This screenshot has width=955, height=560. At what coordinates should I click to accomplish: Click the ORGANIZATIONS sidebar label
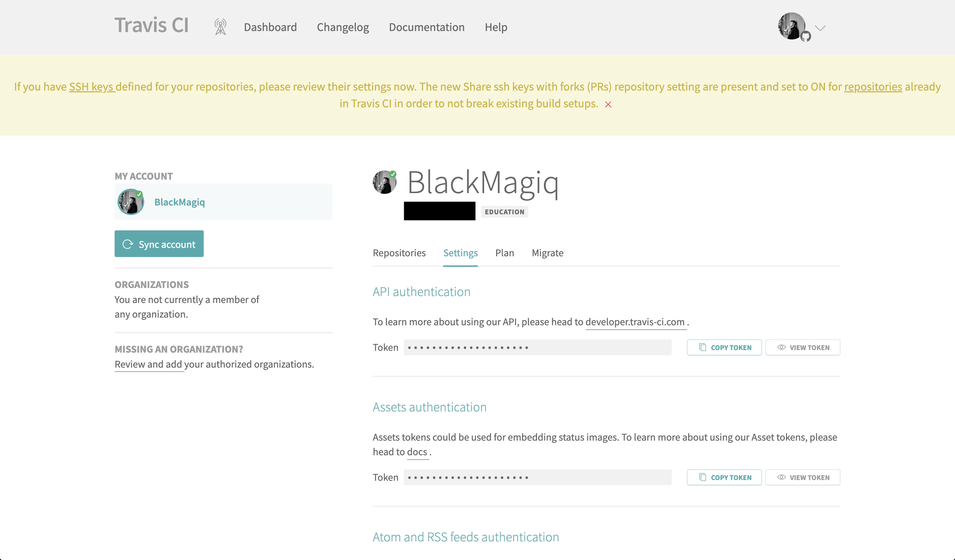[x=152, y=284]
